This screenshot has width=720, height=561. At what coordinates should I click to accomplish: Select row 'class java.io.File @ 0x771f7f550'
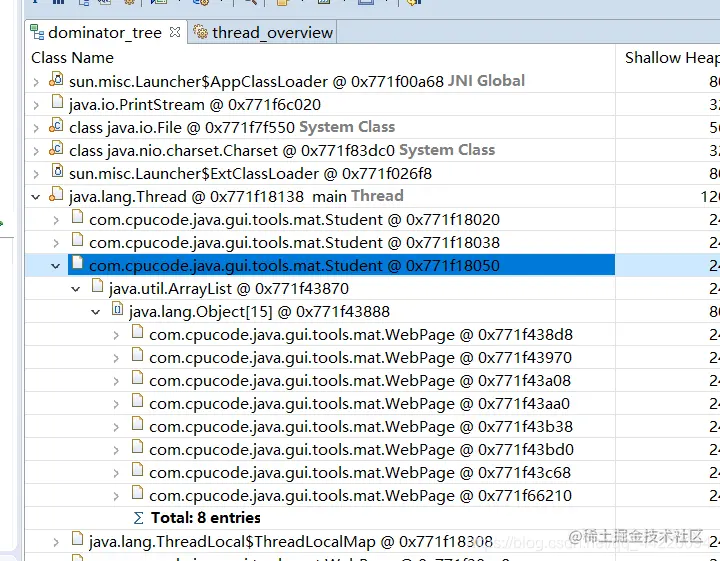372,128
